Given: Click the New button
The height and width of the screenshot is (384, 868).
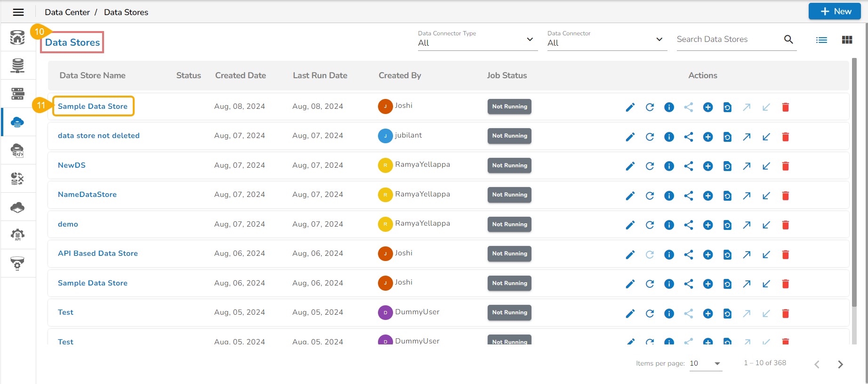Looking at the screenshot, I should pyautogui.click(x=834, y=11).
